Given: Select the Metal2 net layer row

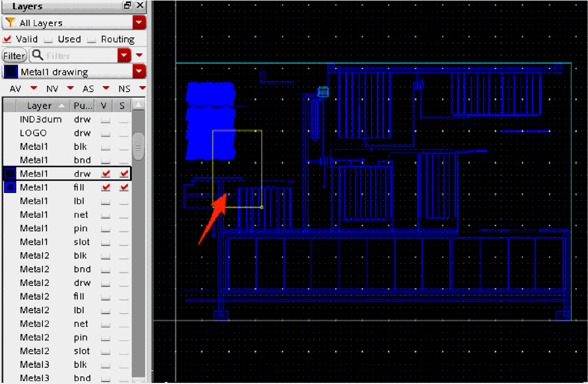Looking at the screenshot, I should click(67, 324).
